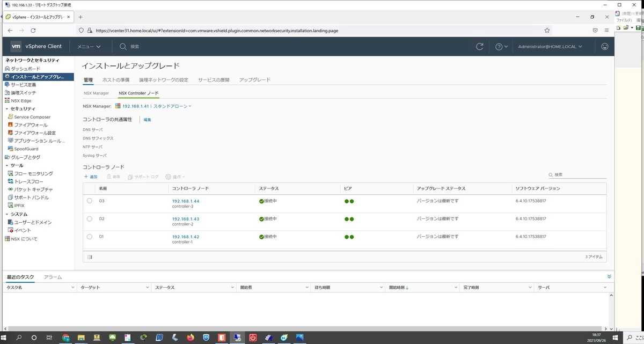Click the 最近のタスク tab
Screen dimensions: 644x344
(20, 277)
